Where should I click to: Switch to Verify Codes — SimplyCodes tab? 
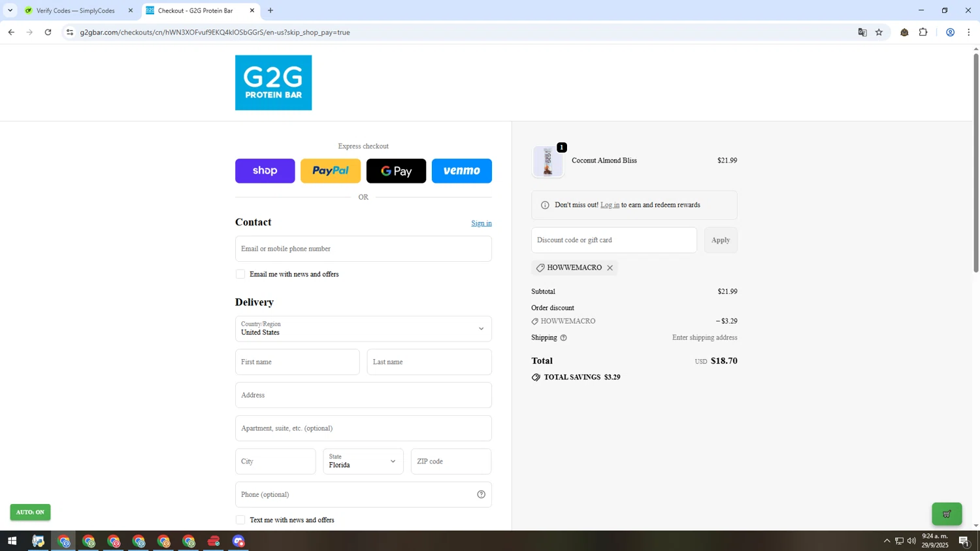coord(75,10)
